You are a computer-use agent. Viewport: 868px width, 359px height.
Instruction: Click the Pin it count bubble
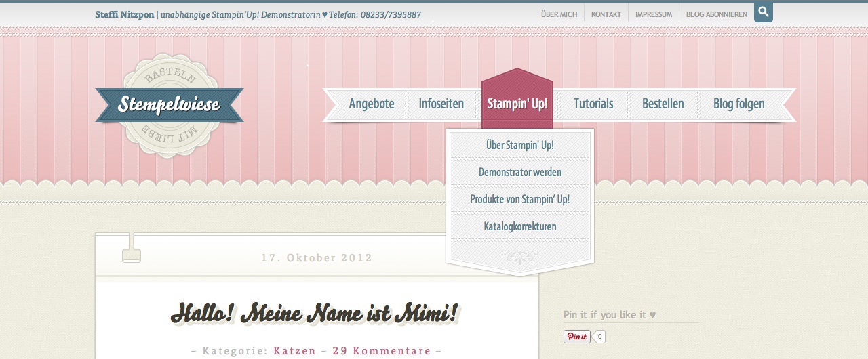(x=599, y=337)
